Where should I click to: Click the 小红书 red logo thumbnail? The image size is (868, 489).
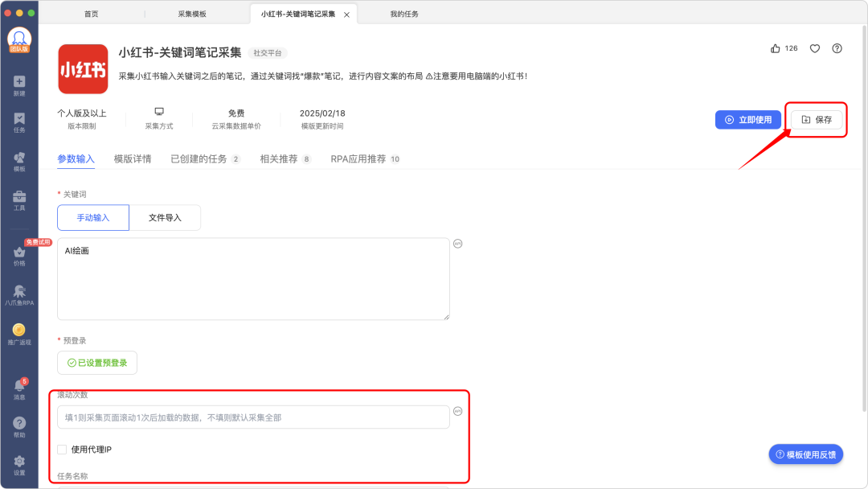pos(83,69)
